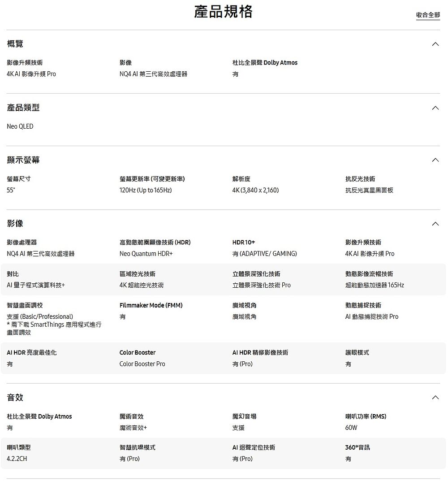Click the 魔幻音場 label
Image resolution: width=448 pixels, height=485 pixels.
(244, 416)
